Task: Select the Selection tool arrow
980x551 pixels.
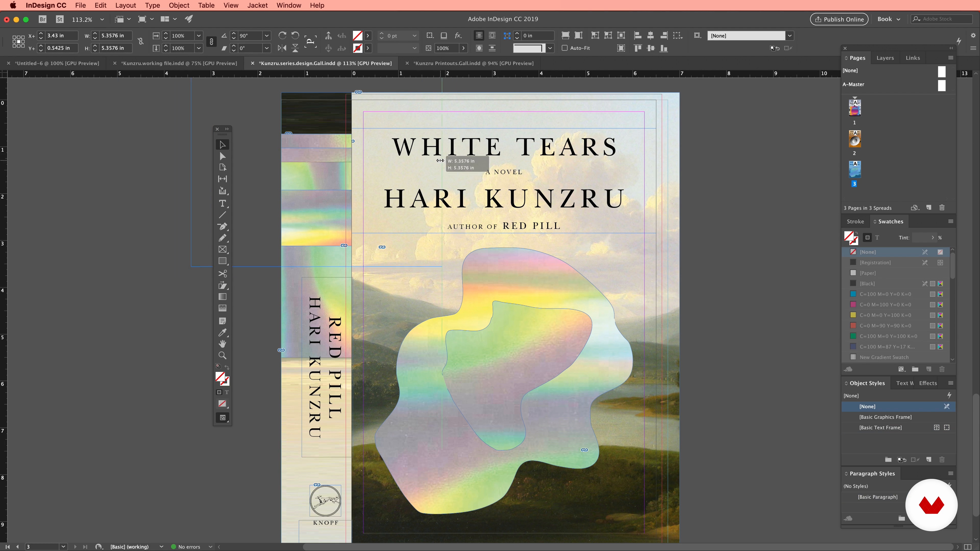Action: coord(223,144)
